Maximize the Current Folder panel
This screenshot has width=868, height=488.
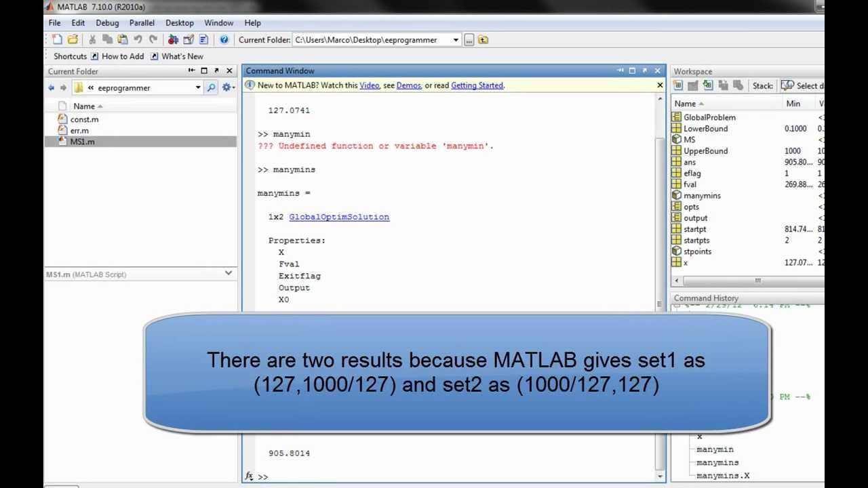pyautogui.click(x=204, y=70)
